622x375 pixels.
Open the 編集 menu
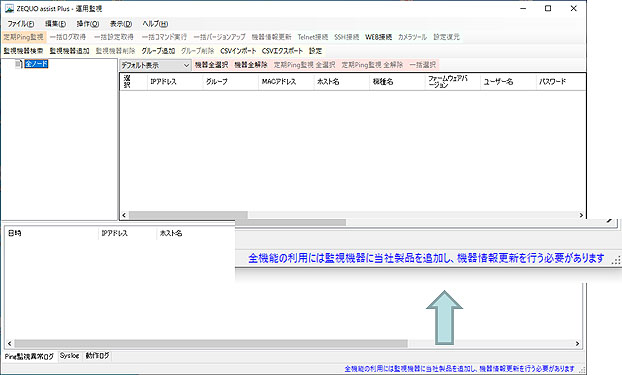56,24
